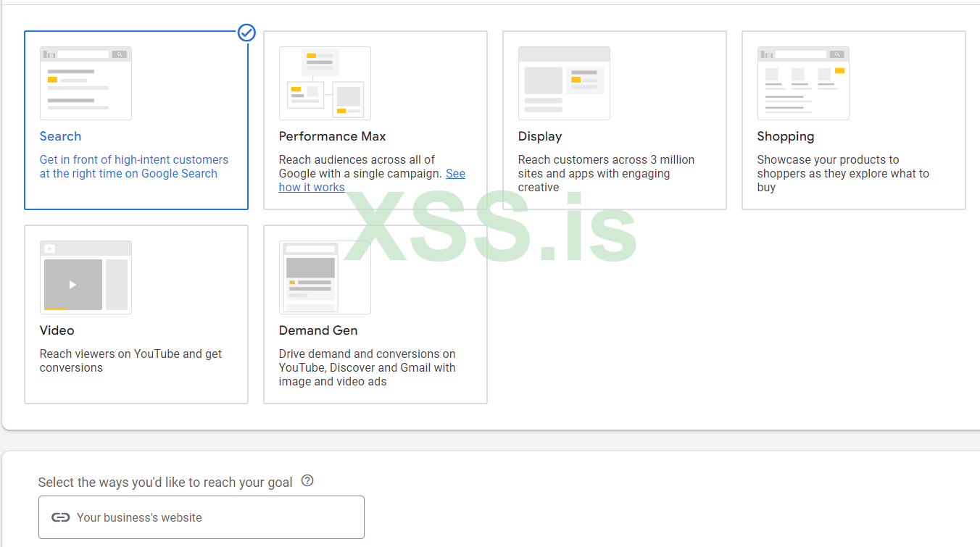Open the help icon beside reach your goal

(x=307, y=481)
